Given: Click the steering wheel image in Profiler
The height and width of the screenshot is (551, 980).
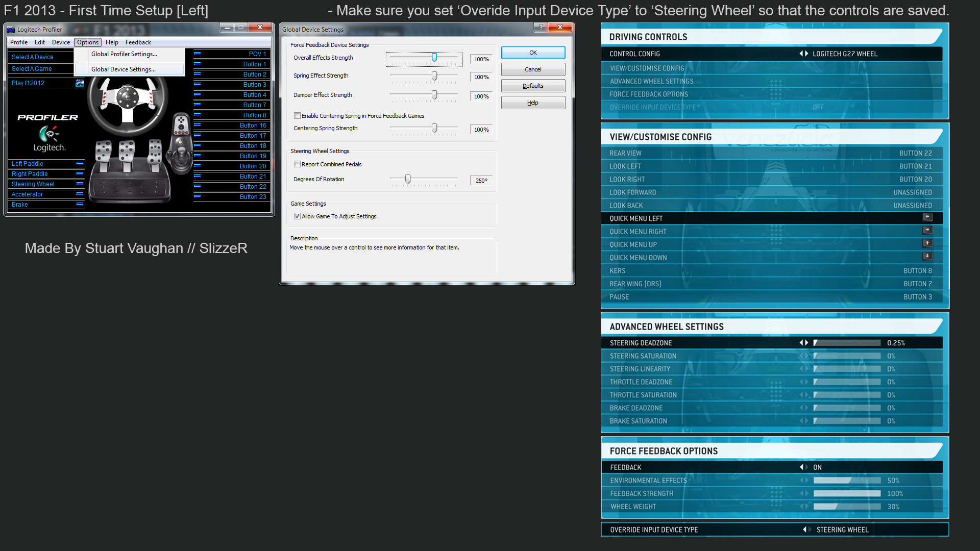Looking at the screenshot, I should tap(128, 98).
